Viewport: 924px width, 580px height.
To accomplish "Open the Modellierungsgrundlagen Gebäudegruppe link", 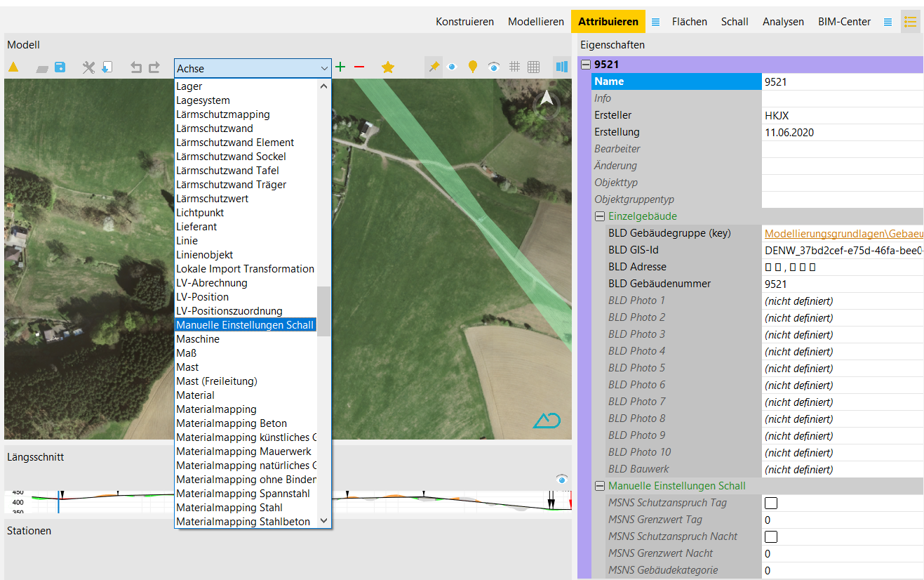I will 843,233.
